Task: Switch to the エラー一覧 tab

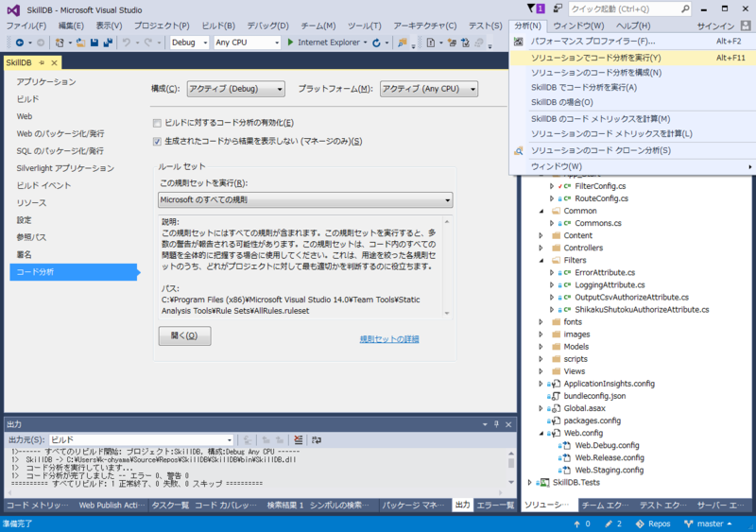Action: [x=495, y=505]
